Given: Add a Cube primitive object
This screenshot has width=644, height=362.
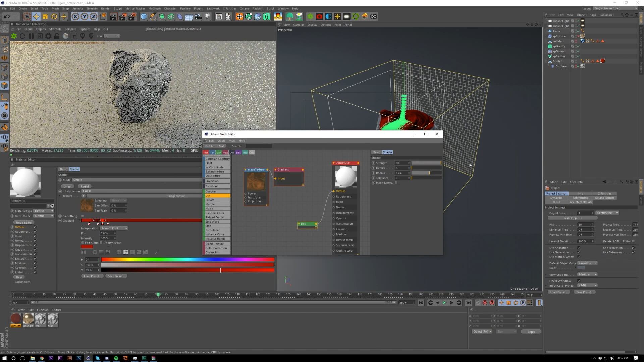Looking at the screenshot, I should click(144, 16).
